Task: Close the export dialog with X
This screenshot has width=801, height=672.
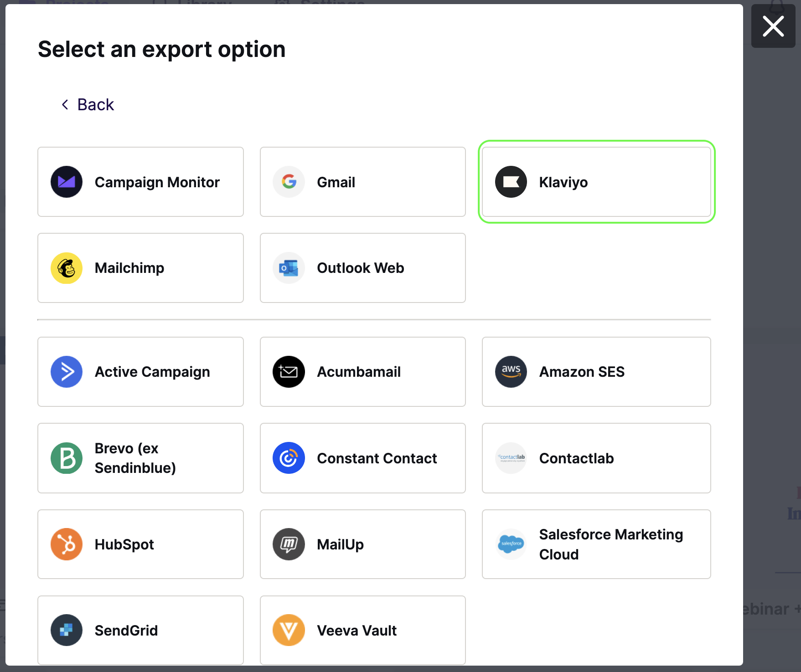Action: 773,26
